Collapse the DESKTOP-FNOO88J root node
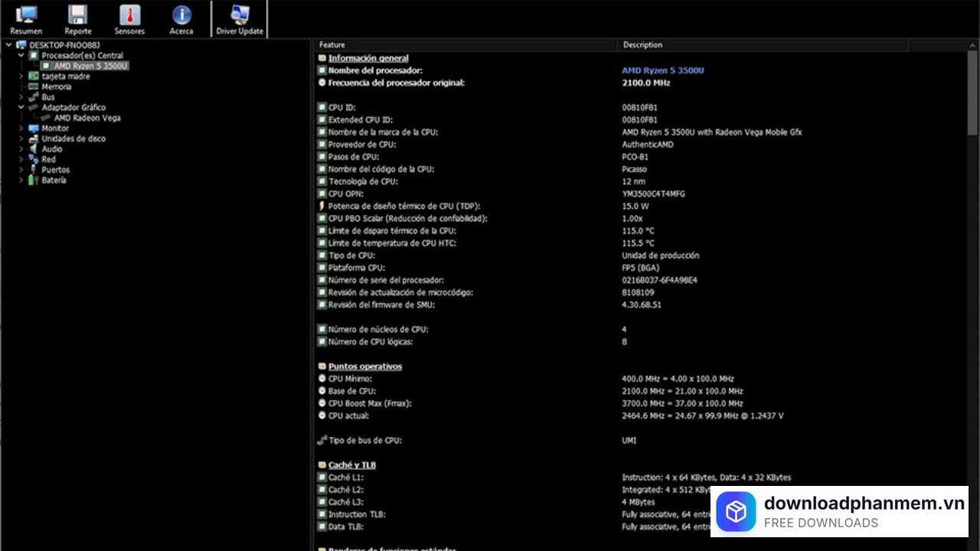Screen dimensions: 980x551 (9, 45)
